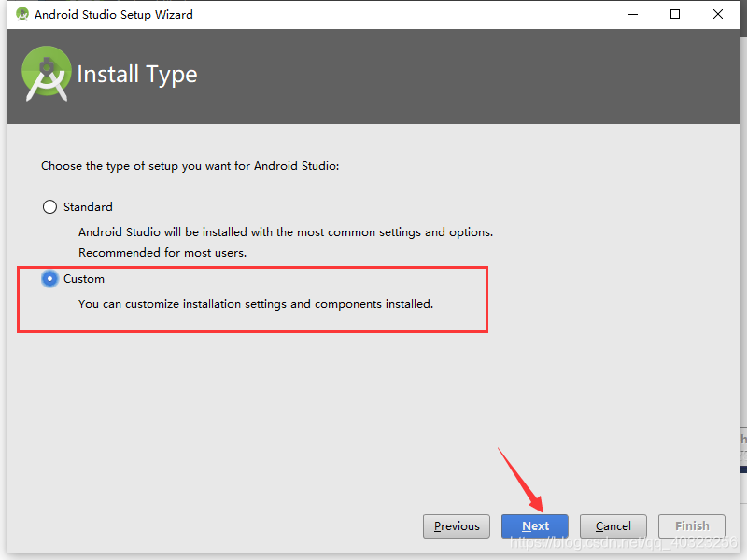Screen dimensions: 747x560
Task: Click the greyed-out Finish button
Action: (x=692, y=526)
